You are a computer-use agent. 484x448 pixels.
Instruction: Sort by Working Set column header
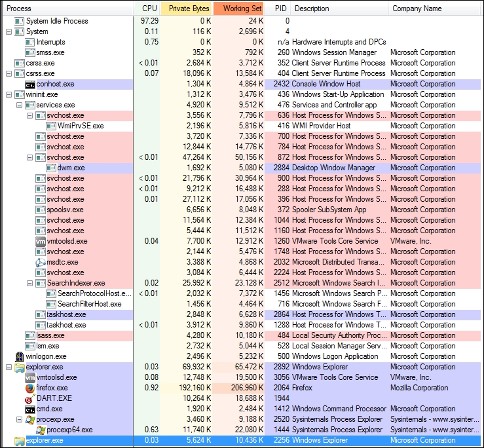(238, 9)
